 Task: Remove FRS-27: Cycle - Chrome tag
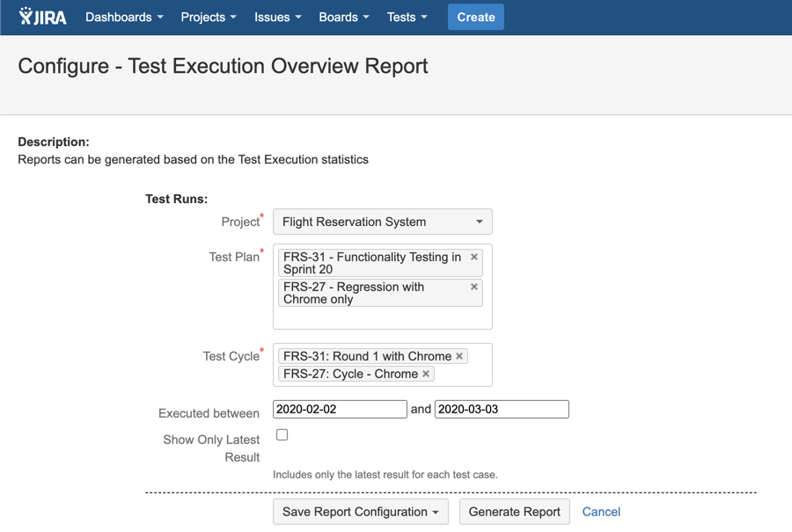[x=426, y=374]
